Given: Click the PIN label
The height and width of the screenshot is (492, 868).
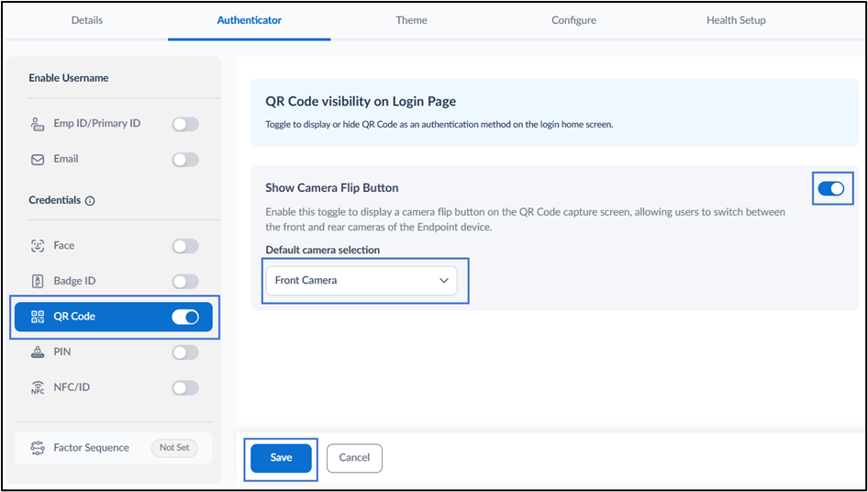Looking at the screenshot, I should coord(62,352).
